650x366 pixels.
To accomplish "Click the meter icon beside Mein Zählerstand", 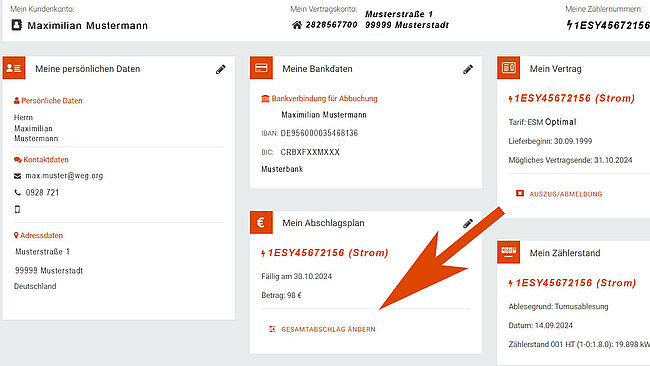I will point(508,252).
